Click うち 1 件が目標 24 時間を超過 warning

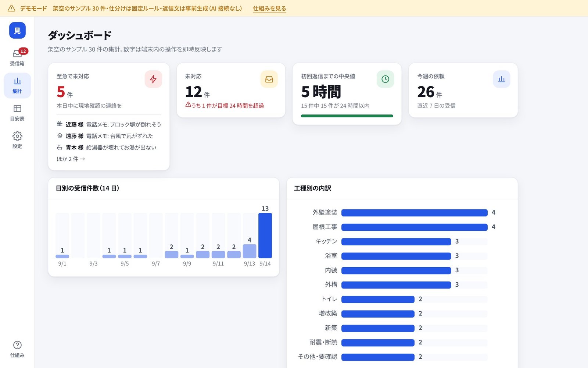click(x=227, y=106)
